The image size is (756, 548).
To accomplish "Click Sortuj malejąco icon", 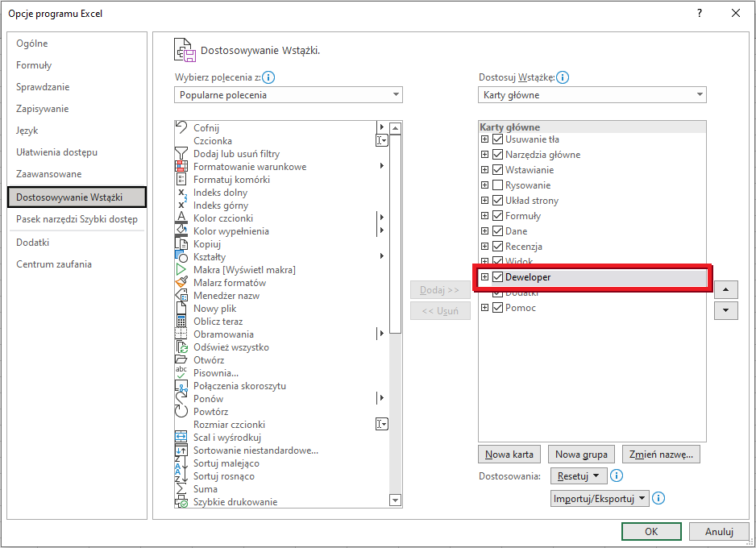I will click(x=181, y=463).
